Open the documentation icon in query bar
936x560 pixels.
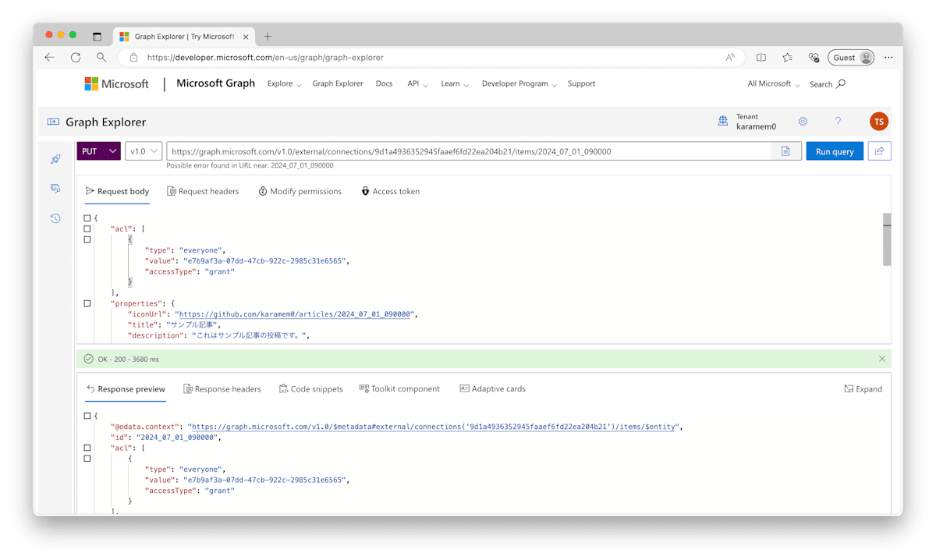[x=785, y=151]
